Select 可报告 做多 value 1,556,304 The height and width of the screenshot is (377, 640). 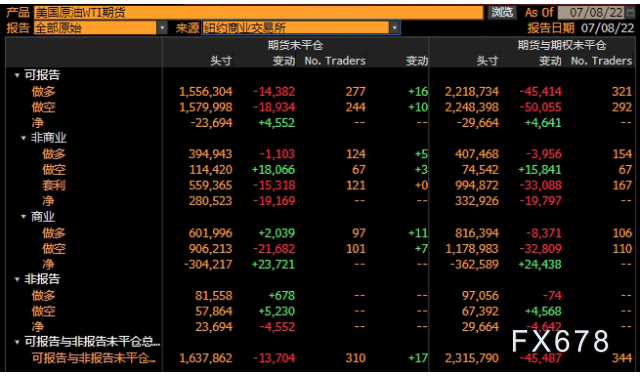pos(206,91)
